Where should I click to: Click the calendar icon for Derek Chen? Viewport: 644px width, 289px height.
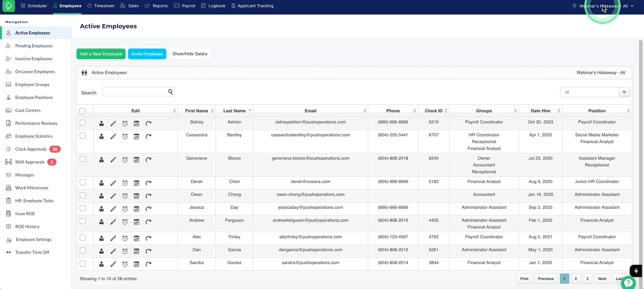pos(137,183)
